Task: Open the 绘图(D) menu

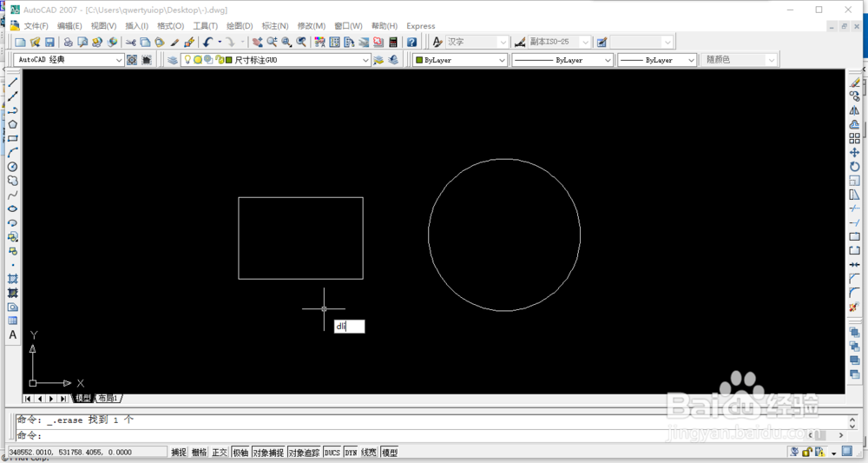Action: click(240, 26)
